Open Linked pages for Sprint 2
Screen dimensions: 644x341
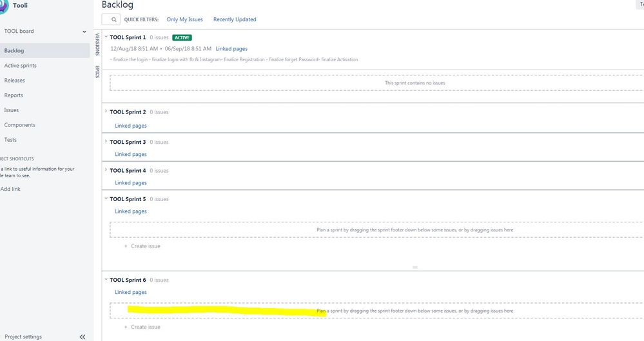(131, 126)
